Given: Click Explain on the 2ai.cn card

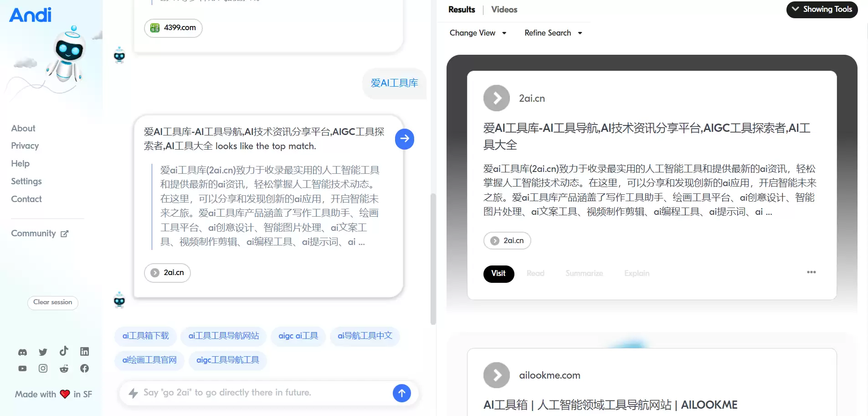Looking at the screenshot, I should [x=637, y=273].
